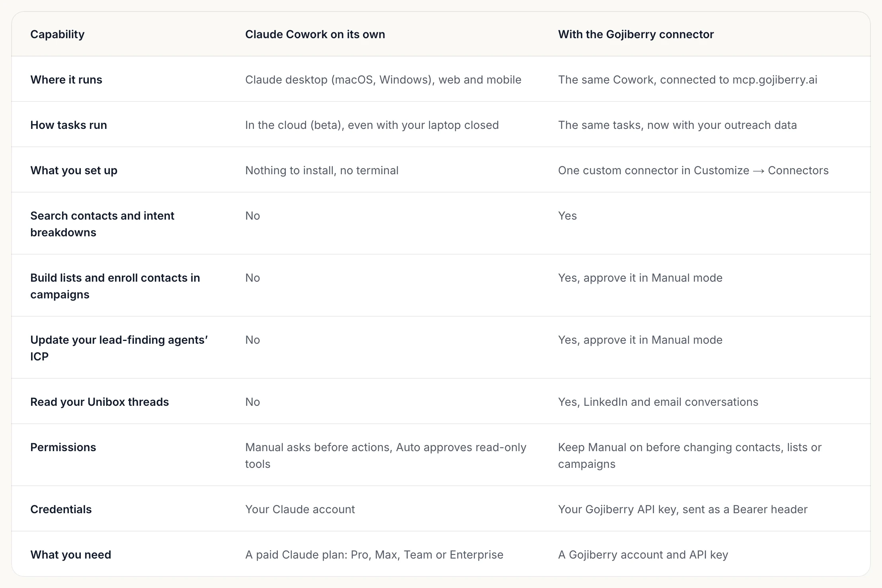
Task: Select the 'Credentials' row label
Action: click(x=61, y=509)
